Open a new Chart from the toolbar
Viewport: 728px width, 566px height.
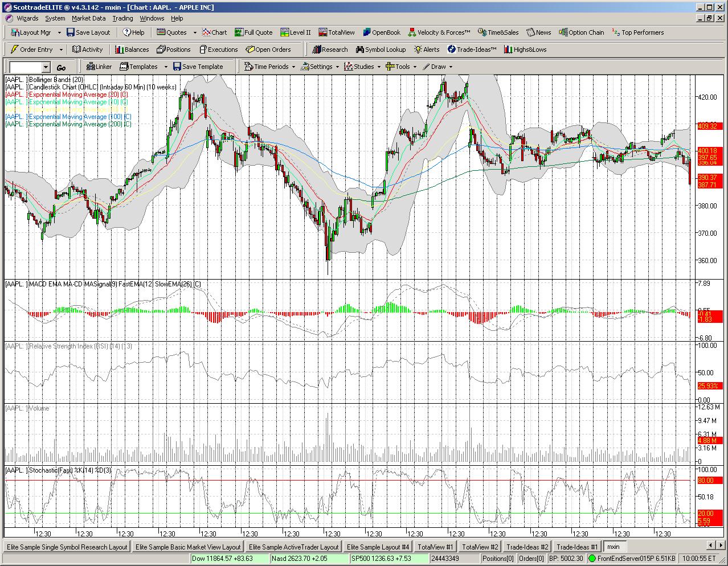tap(214, 32)
